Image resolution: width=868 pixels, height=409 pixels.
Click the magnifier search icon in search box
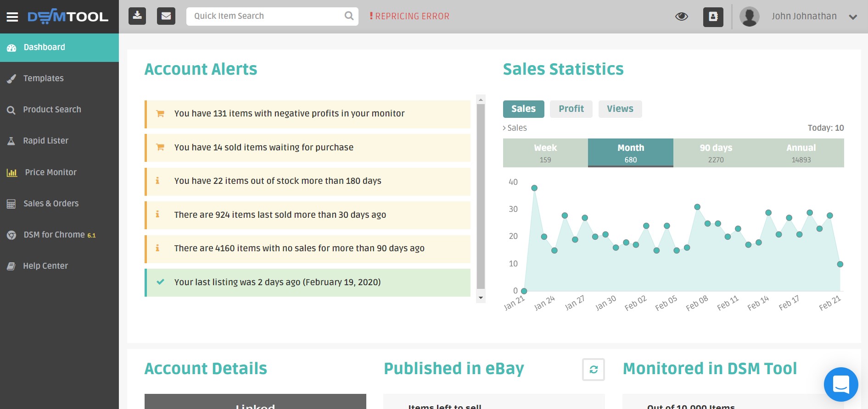(x=349, y=16)
